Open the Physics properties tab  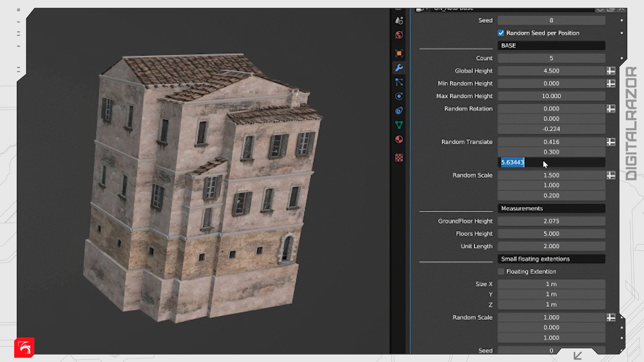[x=399, y=96]
